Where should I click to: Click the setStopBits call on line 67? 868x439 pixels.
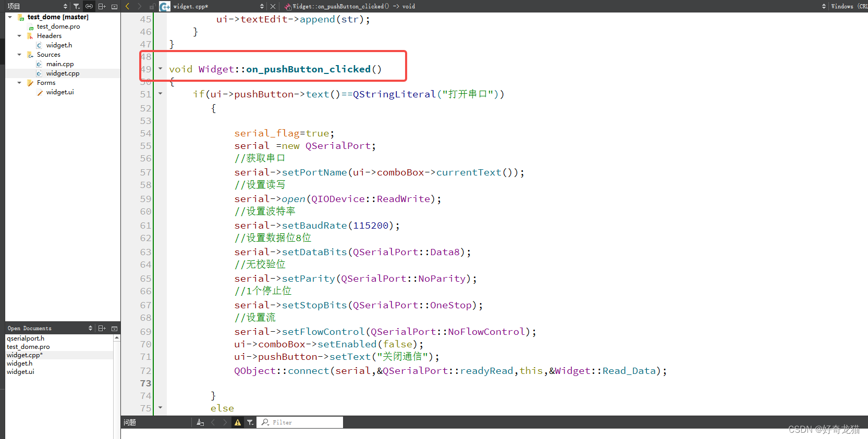(x=359, y=305)
